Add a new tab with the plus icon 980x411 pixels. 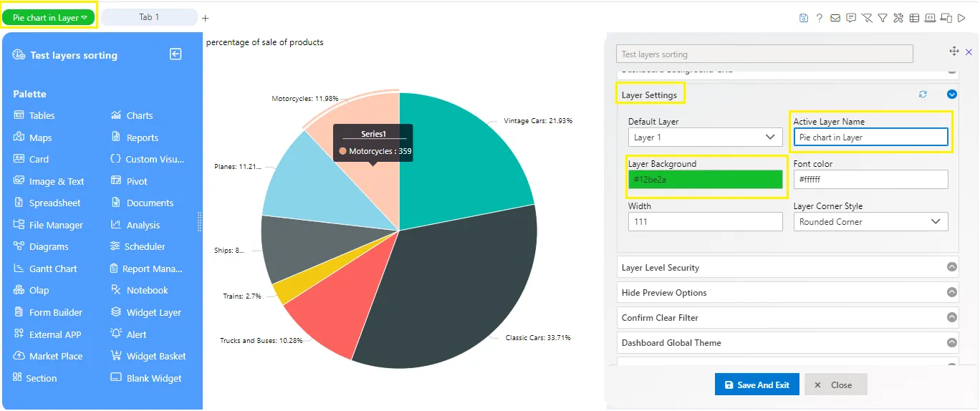pyautogui.click(x=206, y=18)
